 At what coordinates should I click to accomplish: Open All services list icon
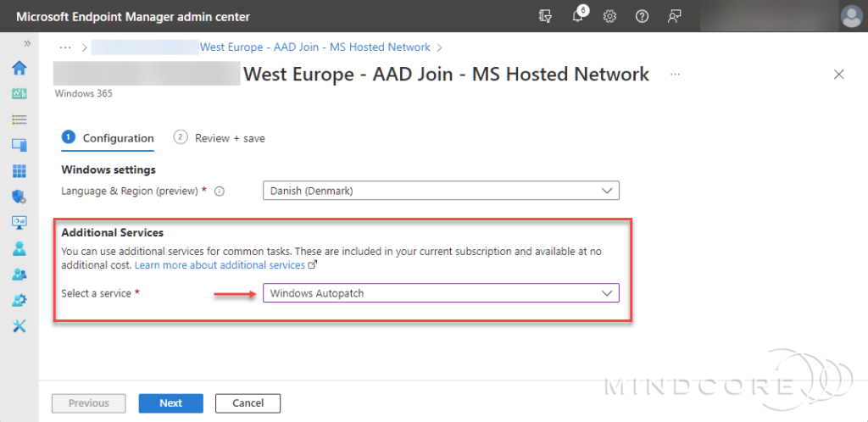click(19, 119)
